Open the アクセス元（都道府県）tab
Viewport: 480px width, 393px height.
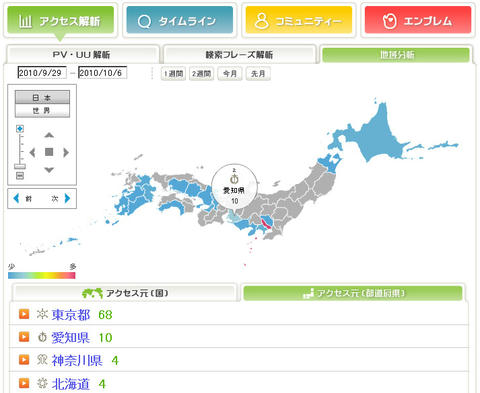tap(353, 293)
